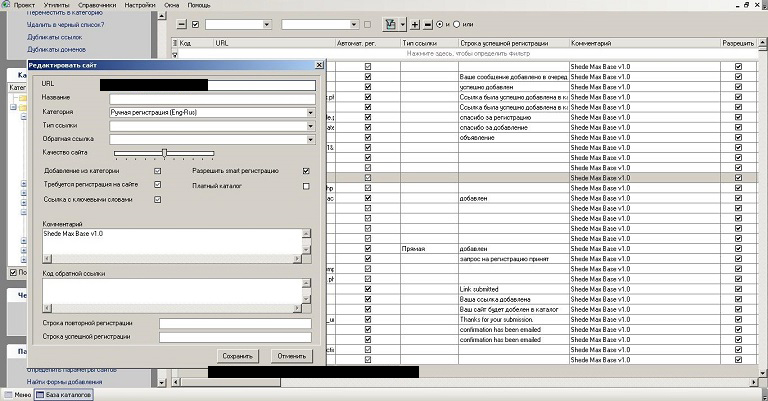Expand the Категория dropdown
This screenshot has height=401, width=768.
point(311,112)
